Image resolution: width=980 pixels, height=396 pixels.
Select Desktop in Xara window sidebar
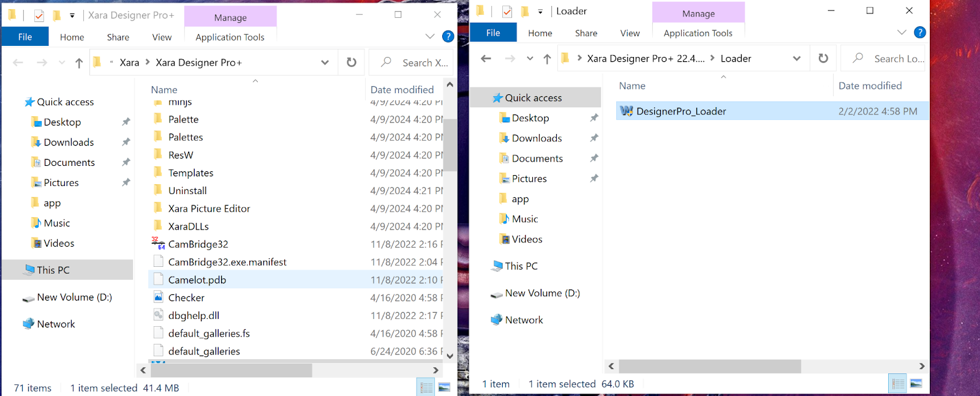pos(62,122)
